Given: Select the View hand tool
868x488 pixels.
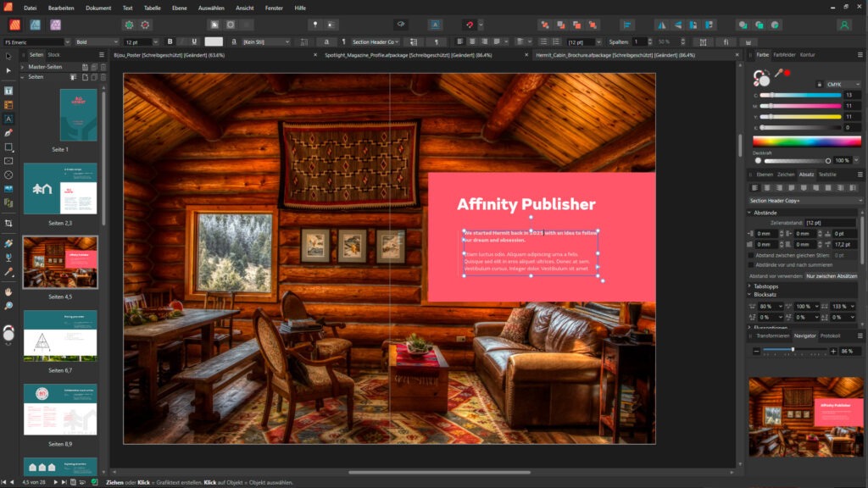Looking at the screenshot, I should click(8, 291).
